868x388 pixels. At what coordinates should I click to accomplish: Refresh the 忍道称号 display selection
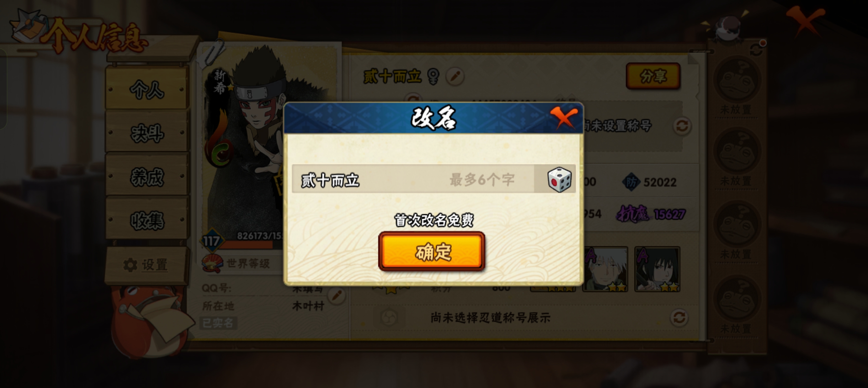679,317
